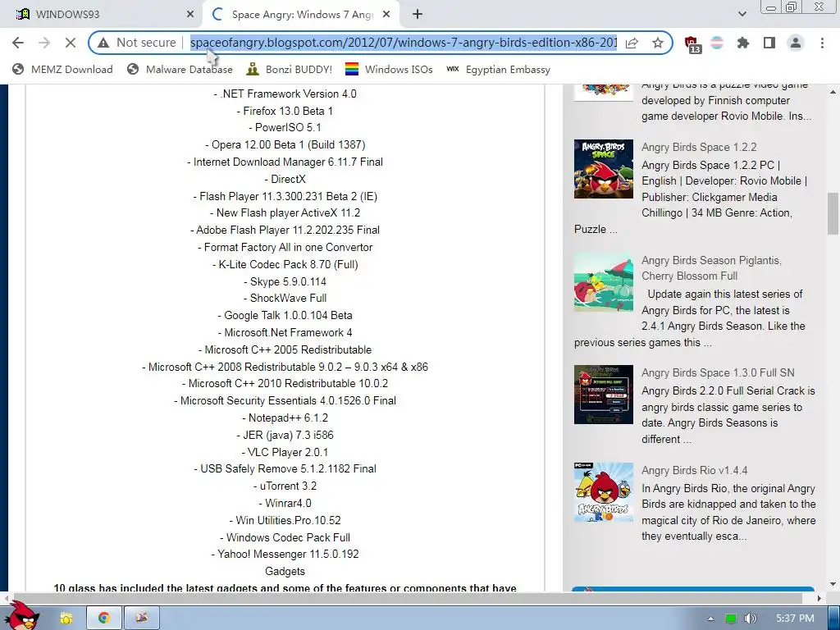Open the striped flag extension icon
The width and height of the screenshot is (840, 630).
point(717,43)
